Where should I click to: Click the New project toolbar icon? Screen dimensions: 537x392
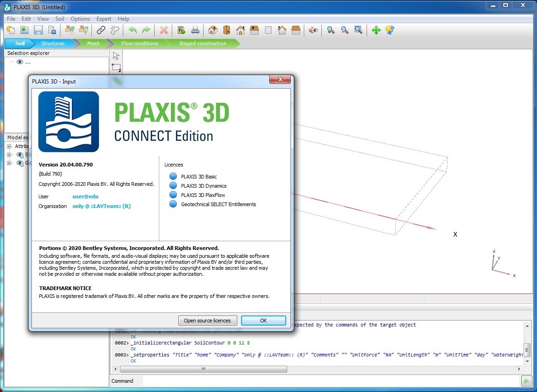point(11,30)
